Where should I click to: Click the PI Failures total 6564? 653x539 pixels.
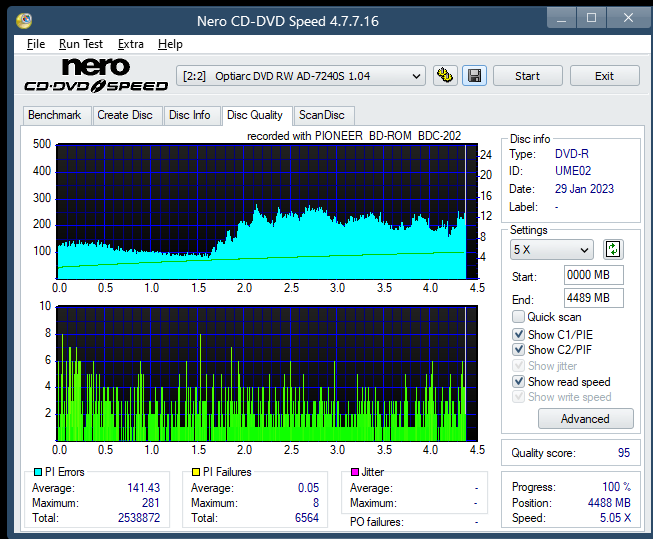pos(307,518)
